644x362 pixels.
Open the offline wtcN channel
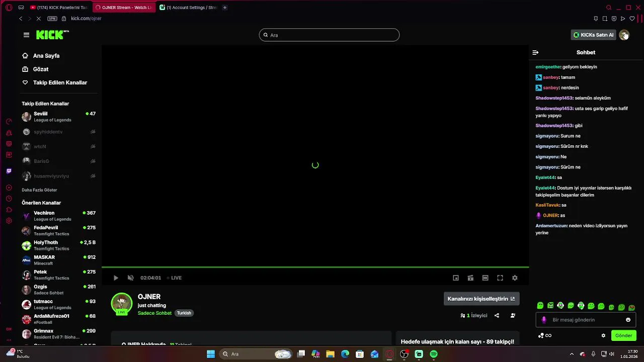[59, 146]
